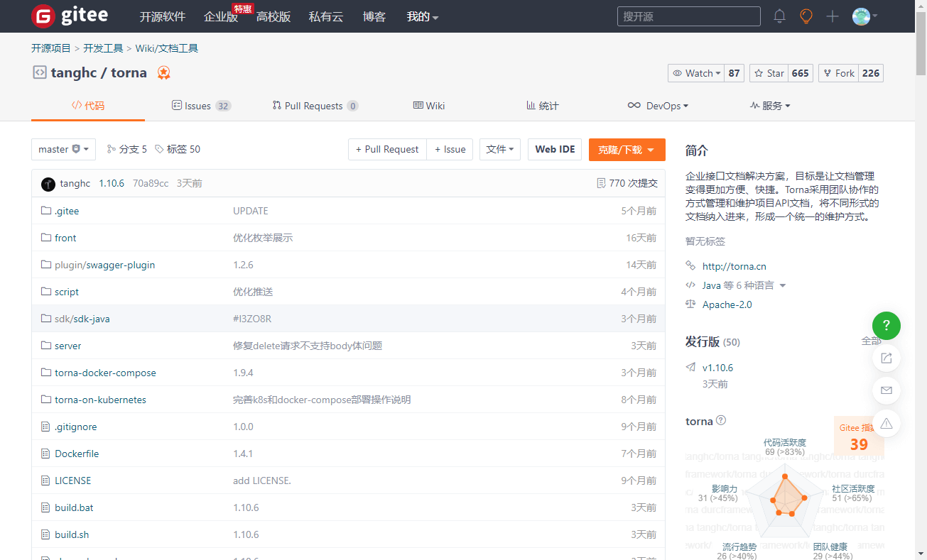Screen dimensions: 927x560
Task: Focus the 搜开源 search field
Action: 689,16
